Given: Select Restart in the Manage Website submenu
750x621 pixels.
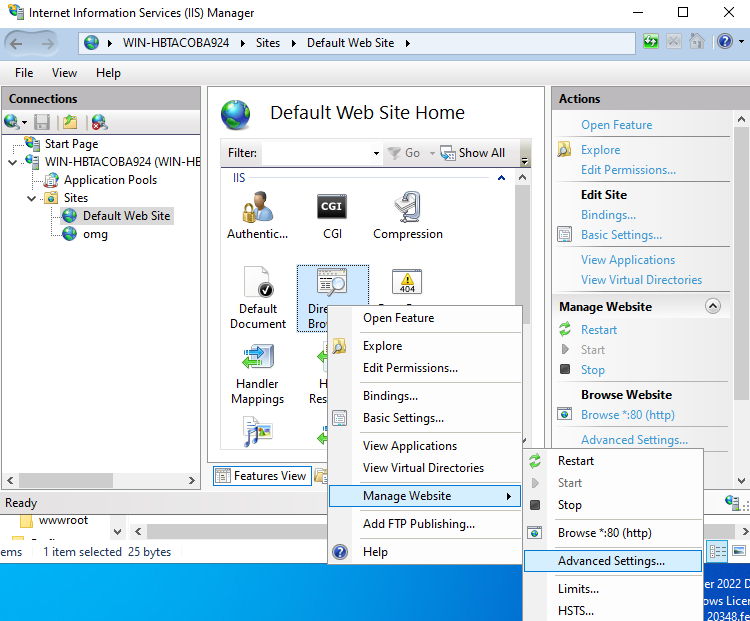Looking at the screenshot, I should 613,461.
